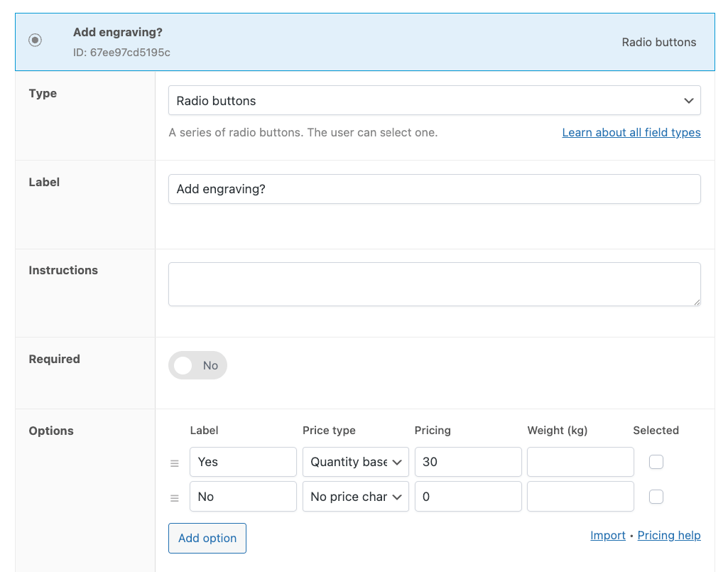The image size is (728, 572).
Task: Click the No option label field
Action: (244, 497)
